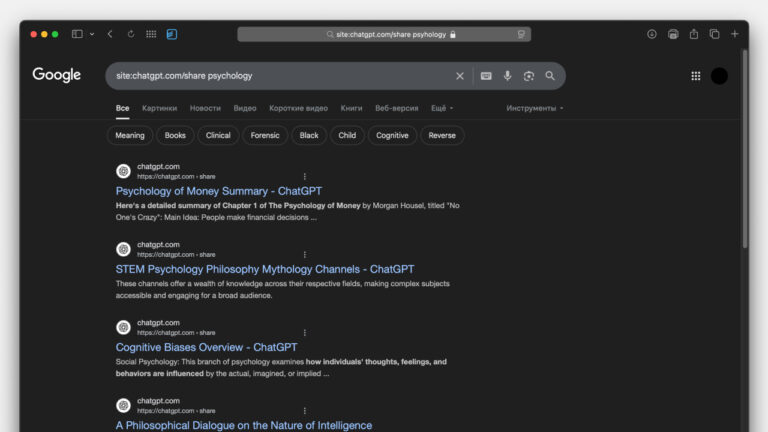
Task: Open a new Safari tab
Action: click(x=735, y=34)
